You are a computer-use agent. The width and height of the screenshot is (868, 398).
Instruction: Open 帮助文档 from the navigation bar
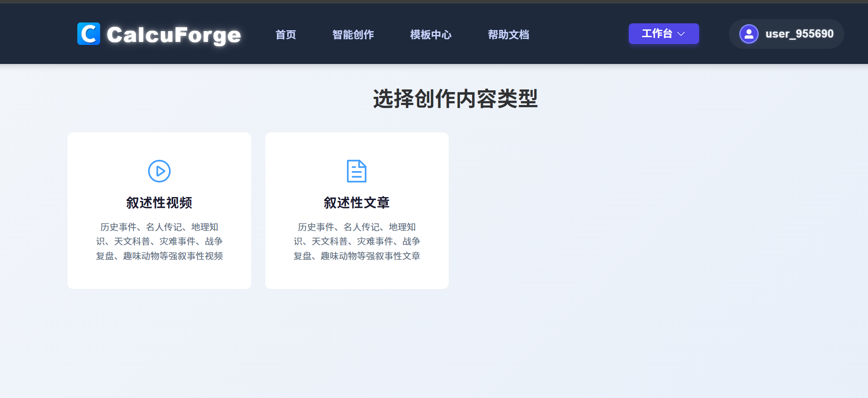click(x=509, y=35)
